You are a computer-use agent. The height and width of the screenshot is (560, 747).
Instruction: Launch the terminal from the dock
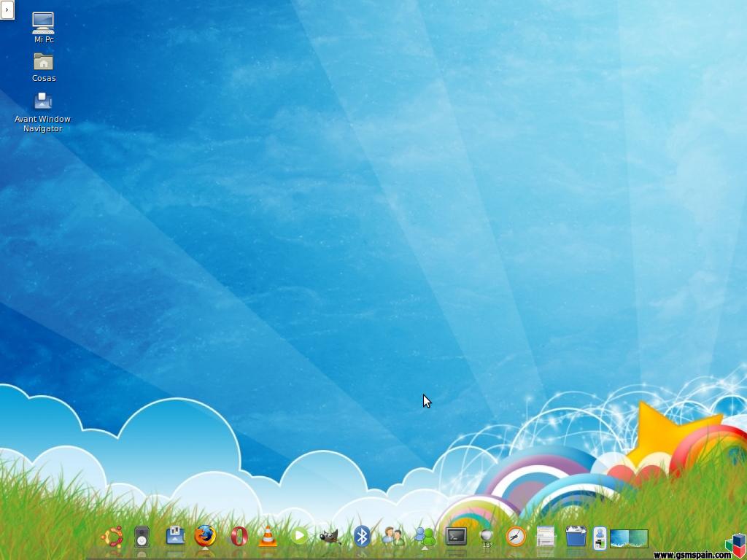tap(456, 536)
